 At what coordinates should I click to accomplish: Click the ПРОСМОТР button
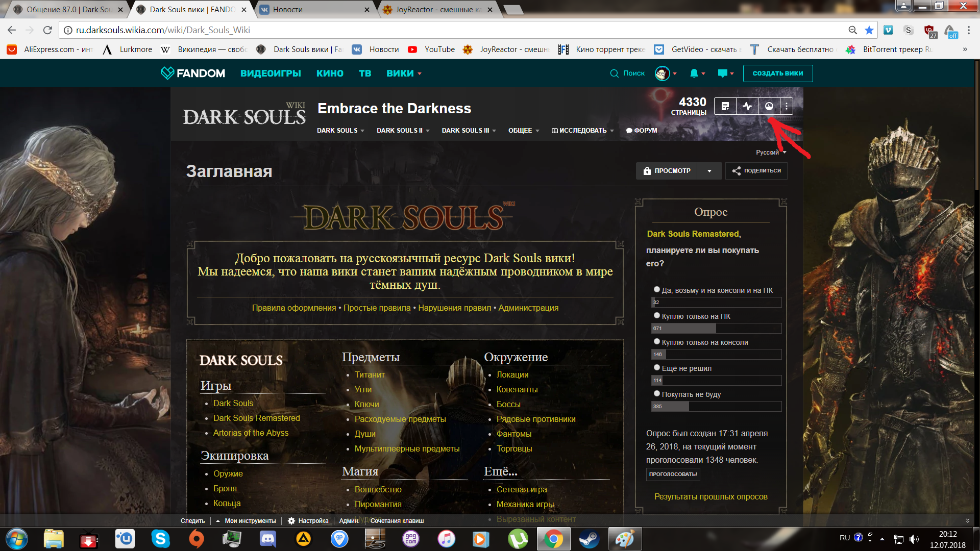[667, 171]
